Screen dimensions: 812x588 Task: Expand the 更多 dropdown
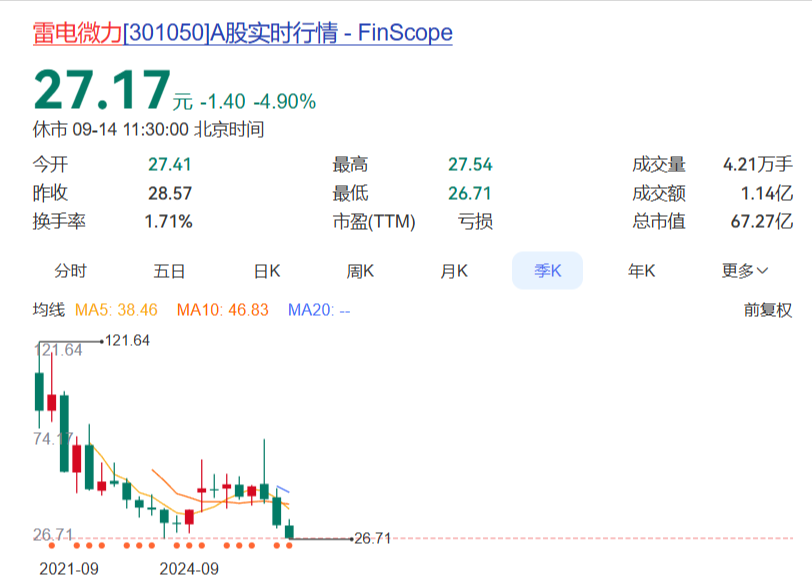[745, 270]
